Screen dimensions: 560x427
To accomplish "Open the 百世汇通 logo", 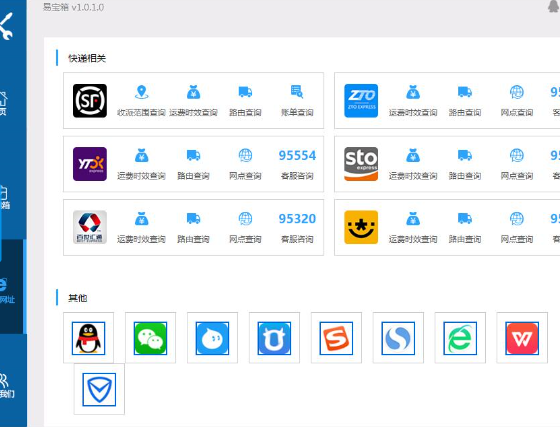I will 90,227.
